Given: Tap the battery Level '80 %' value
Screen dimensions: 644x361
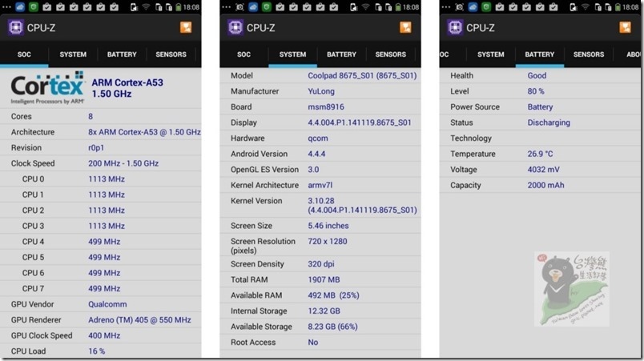Looking at the screenshot, I should [x=536, y=91].
